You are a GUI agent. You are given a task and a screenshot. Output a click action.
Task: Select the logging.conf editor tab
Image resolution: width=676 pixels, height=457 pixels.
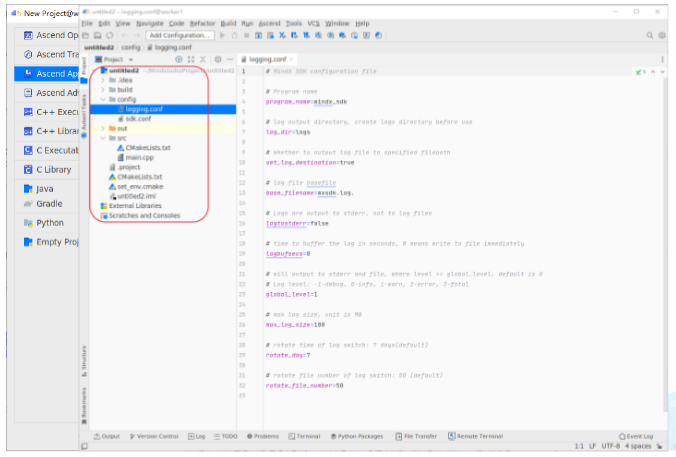(267, 59)
